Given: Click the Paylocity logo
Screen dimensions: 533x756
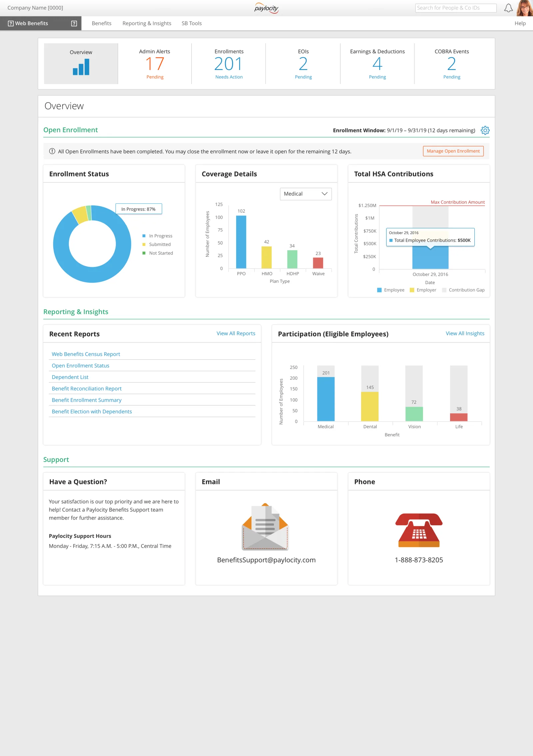Looking at the screenshot, I should point(266,8).
